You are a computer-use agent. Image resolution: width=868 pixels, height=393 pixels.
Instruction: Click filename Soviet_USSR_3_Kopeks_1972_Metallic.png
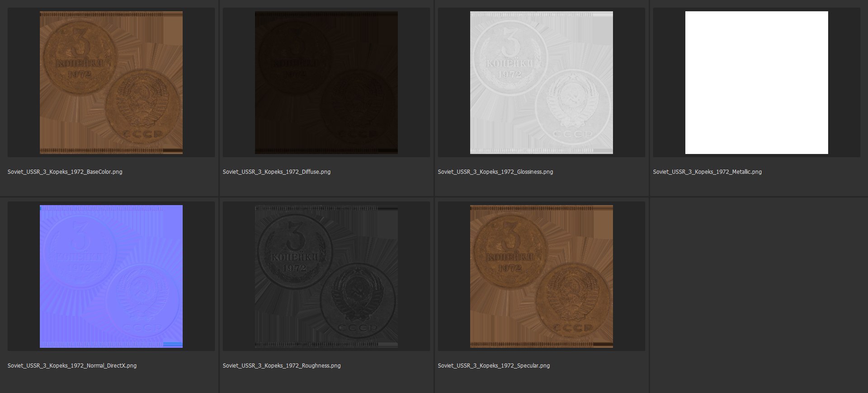[x=708, y=172]
